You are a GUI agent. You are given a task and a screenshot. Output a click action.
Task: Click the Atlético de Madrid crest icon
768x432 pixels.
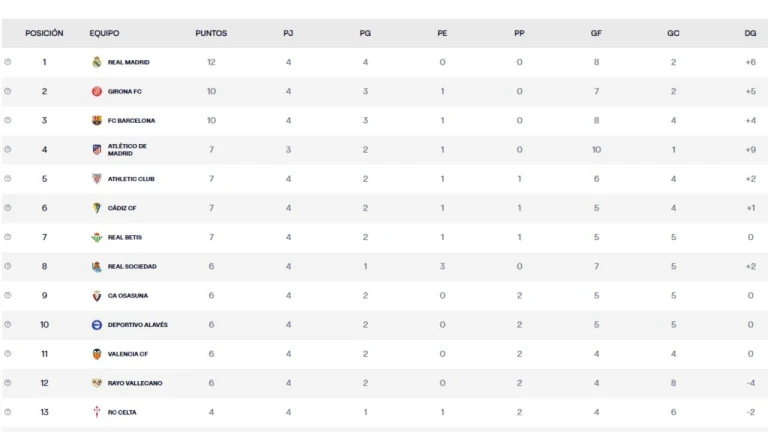tap(97, 150)
